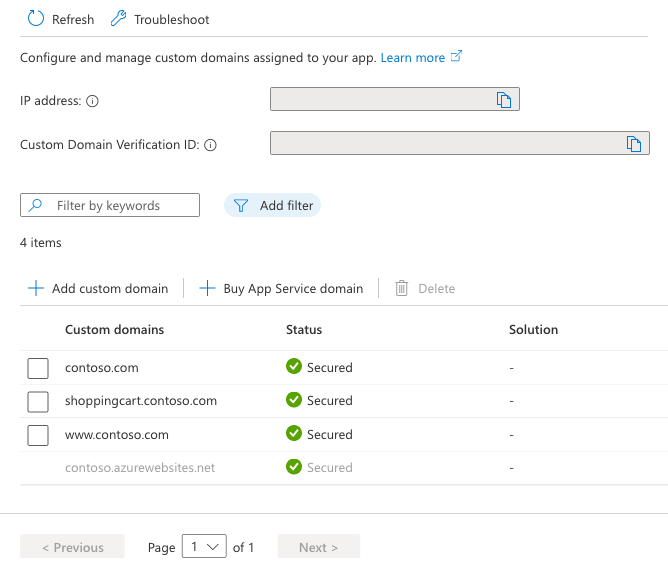The image size is (668, 579).
Task: Open the page number dropdown
Action: click(x=204, y=547)
